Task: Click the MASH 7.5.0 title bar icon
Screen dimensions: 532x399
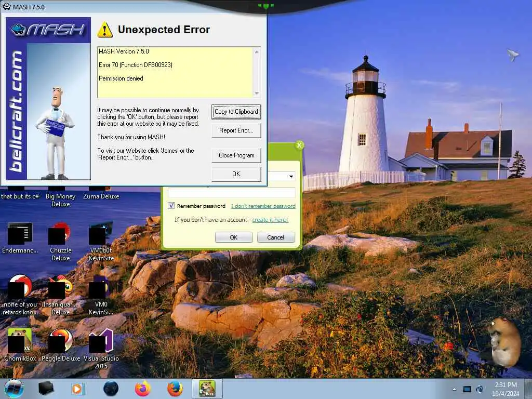Action: (x=6, y=6)
